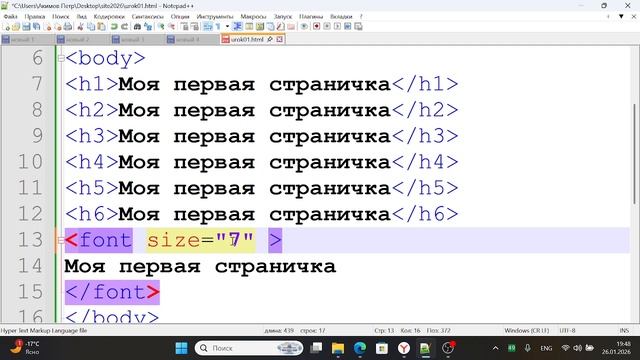Open the Вкладки menu

click(341, 17)
